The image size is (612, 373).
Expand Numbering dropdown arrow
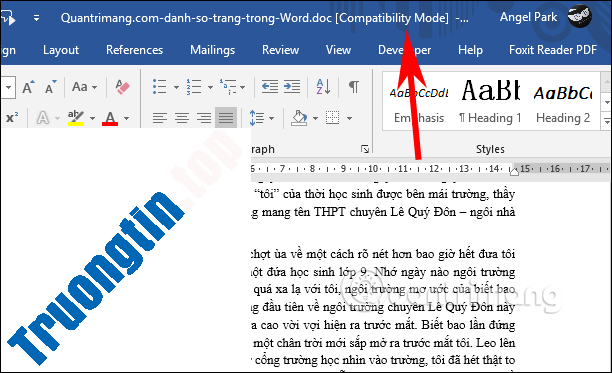point(210,87)
